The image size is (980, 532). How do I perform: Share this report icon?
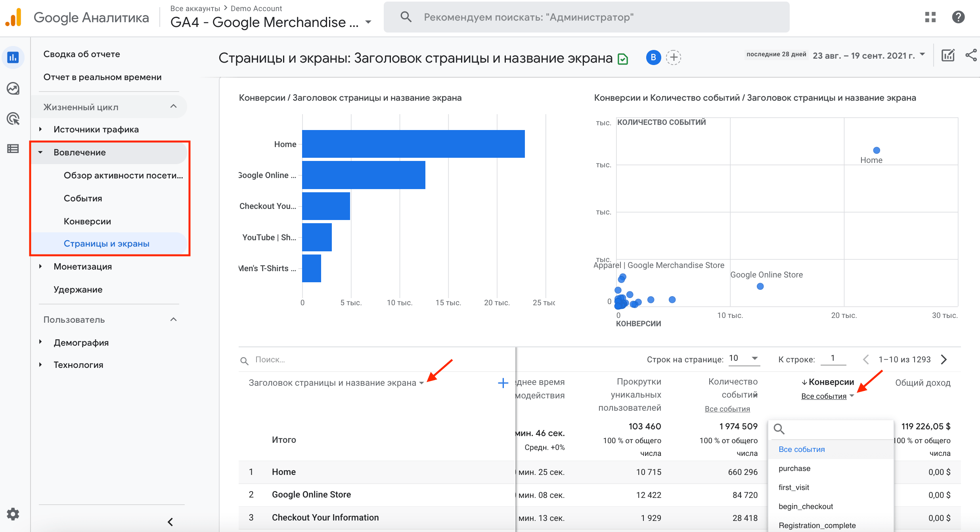(971, 55)
